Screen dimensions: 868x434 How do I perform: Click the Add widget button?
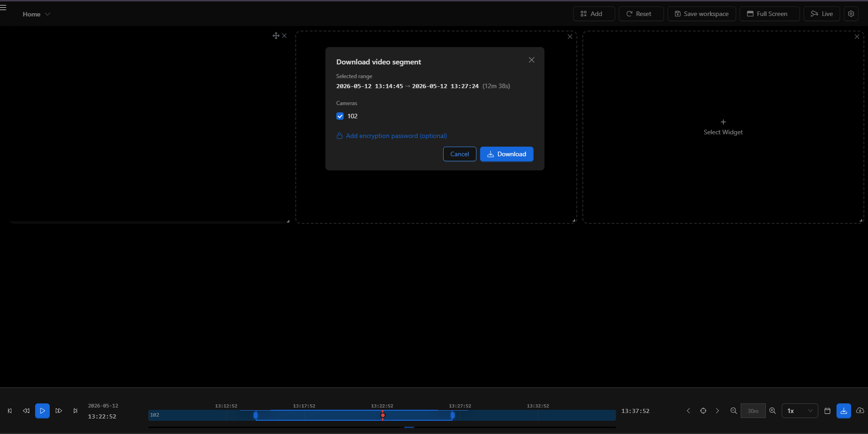[594, 14]
